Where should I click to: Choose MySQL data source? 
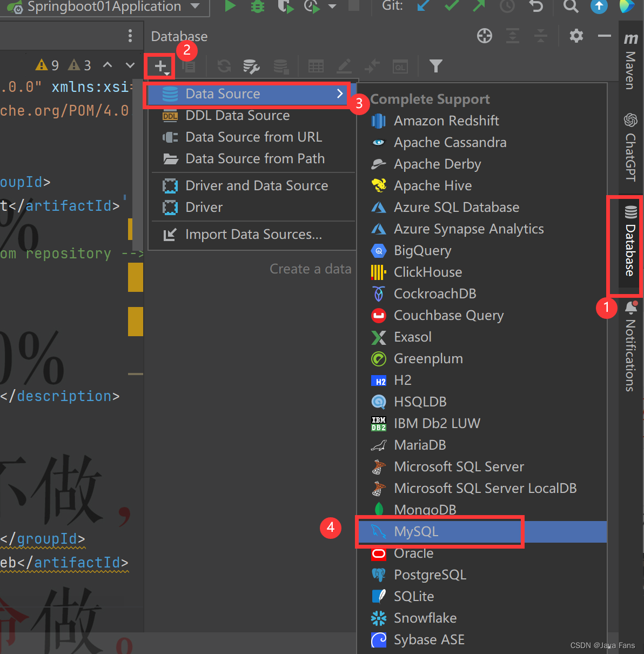(482, 532)
